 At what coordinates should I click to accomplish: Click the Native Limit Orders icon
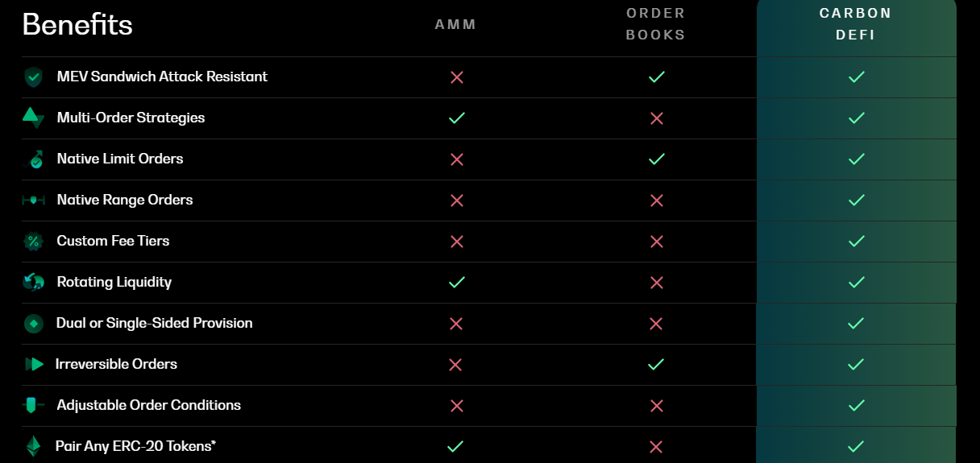[x=35, y=159]
